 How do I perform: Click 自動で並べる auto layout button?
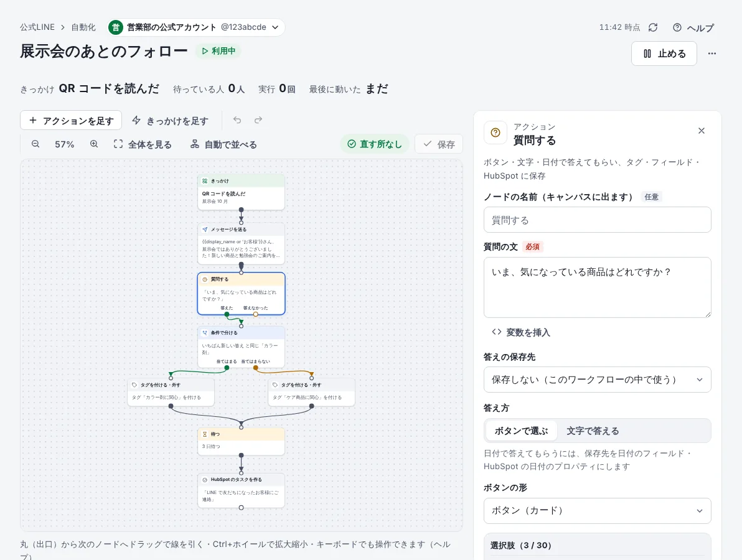coord(223,144)
